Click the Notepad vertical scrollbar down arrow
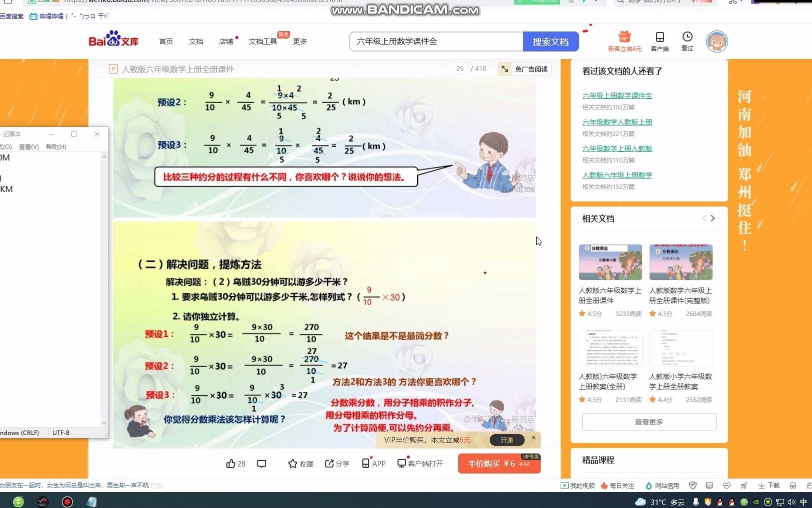Screen dimensions: 812x508 click(104, 423)
